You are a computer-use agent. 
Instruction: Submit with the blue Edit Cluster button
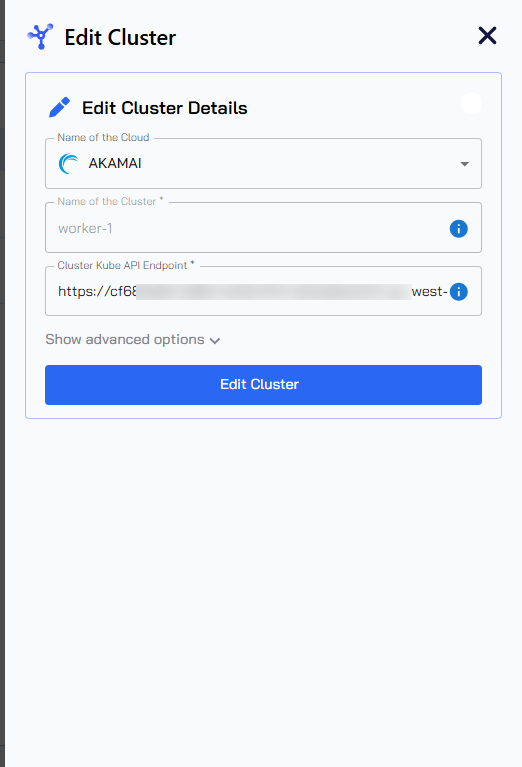pyautogui.click(x=263, y=384)
